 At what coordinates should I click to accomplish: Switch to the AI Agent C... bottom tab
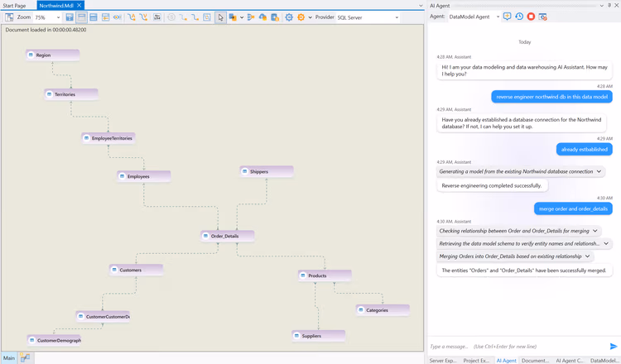569,361
